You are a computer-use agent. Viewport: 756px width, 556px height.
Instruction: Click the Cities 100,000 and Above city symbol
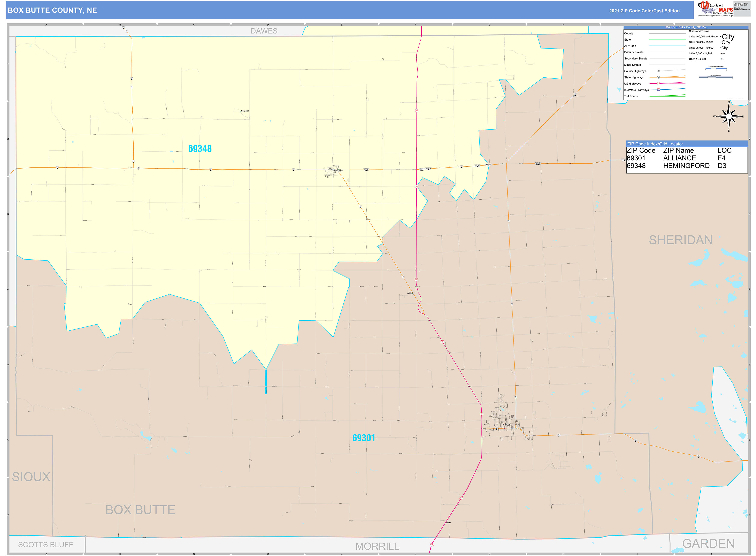click(727, 37)
